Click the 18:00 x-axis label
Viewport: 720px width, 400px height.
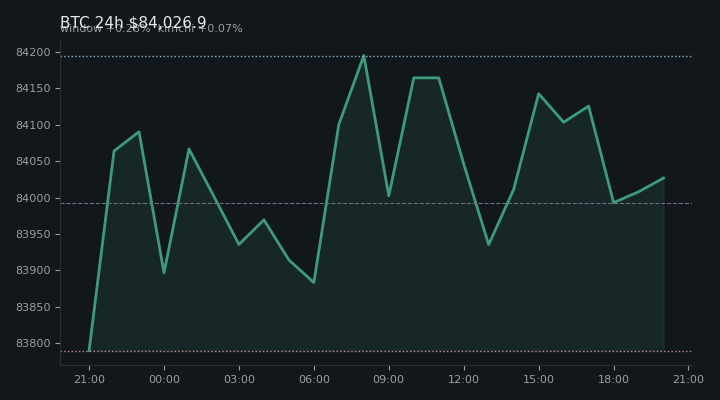pyautogui.click(x=613, y=379)
